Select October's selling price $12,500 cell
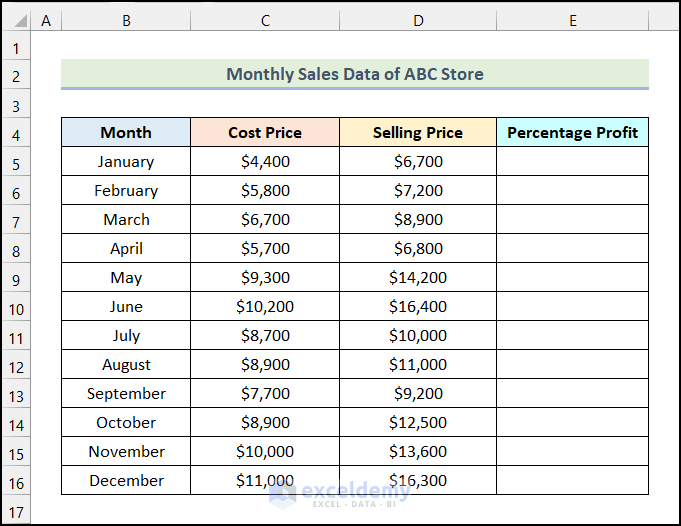Viewport: 681px width, 526px height. pyautogui.click(x=418, y=422)
